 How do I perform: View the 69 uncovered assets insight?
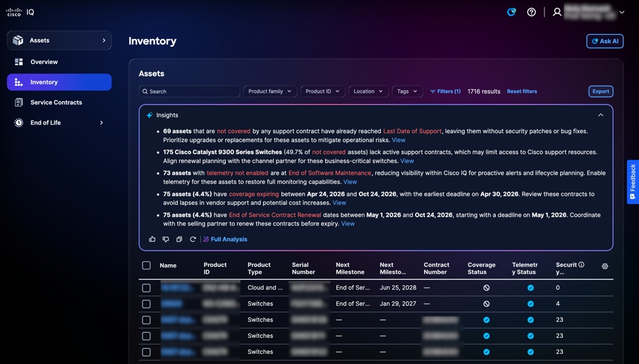tap(398, 140)
